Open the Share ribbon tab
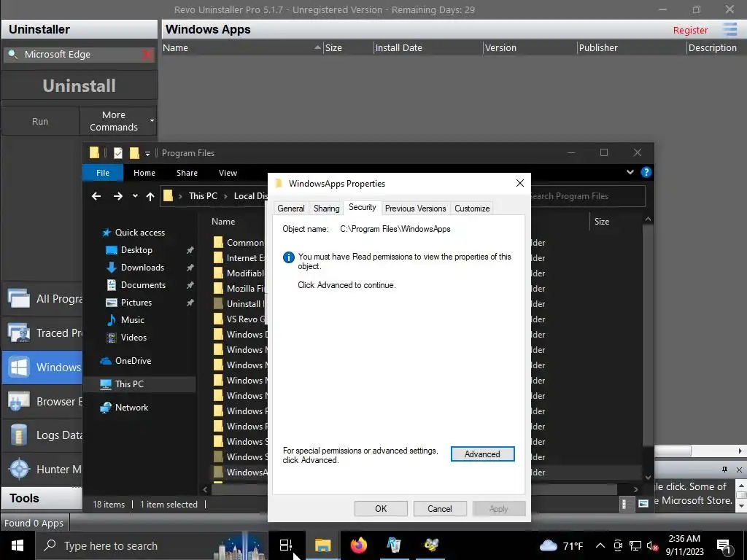747x560 pixels. click(x=187, y=173)
